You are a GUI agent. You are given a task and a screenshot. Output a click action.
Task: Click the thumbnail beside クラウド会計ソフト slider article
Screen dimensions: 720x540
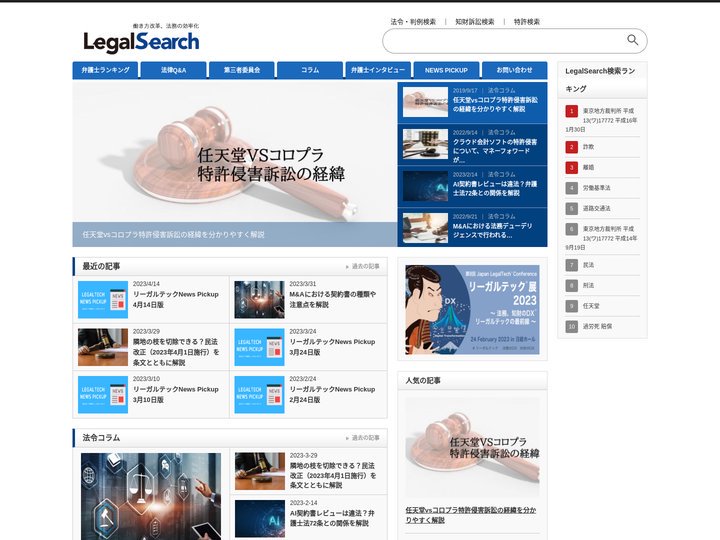point(425,144)
